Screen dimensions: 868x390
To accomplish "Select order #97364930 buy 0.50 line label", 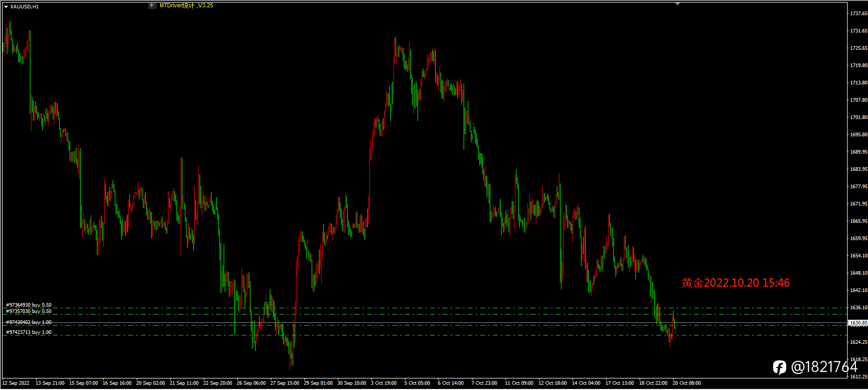I will point(29,305).
